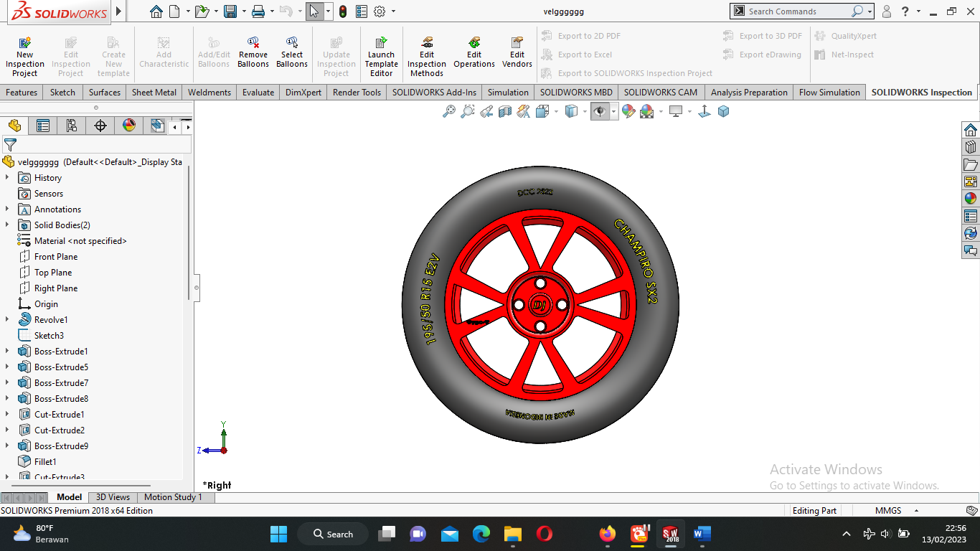Open Edit Operations

pyautogui.click(x=474, y=52)
